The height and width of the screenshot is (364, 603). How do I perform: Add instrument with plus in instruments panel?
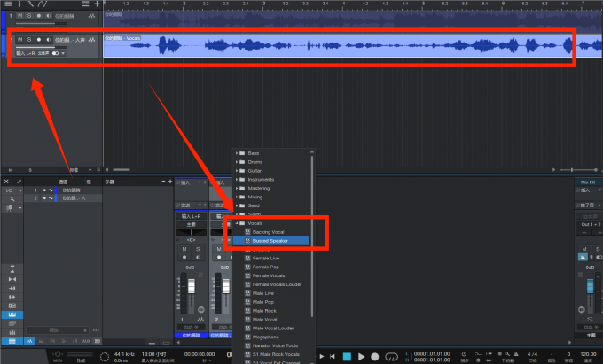pyautogui.click(x=170, y=182)
